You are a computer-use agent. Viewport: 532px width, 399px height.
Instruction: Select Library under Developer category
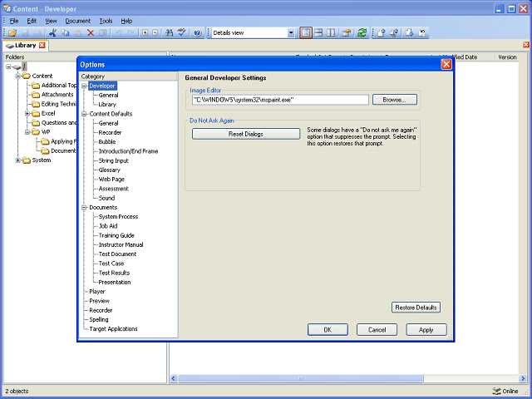coord(107,105)
